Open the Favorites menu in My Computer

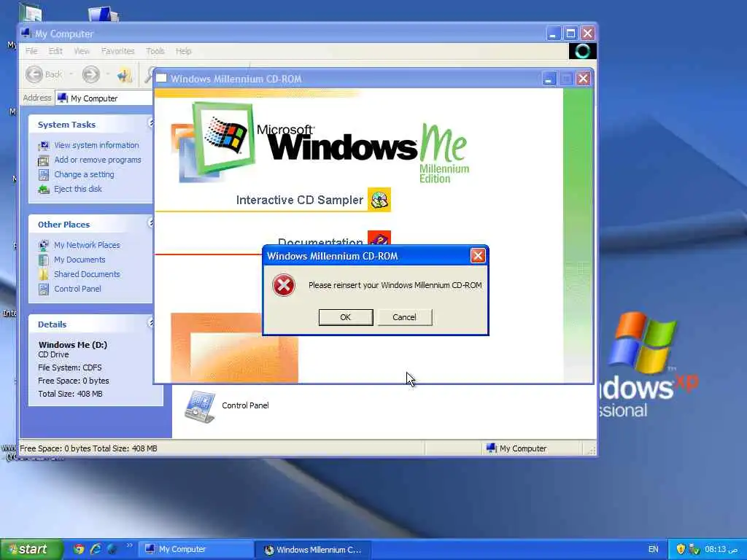click(x=117, y=51)
